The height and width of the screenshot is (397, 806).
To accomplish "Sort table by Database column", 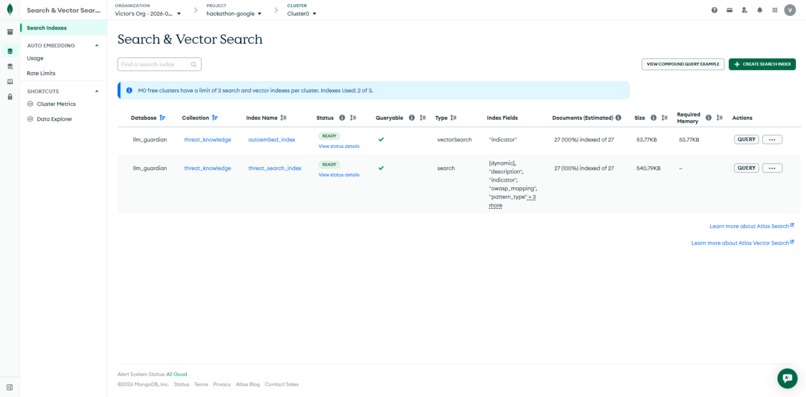I will point(162,118).
